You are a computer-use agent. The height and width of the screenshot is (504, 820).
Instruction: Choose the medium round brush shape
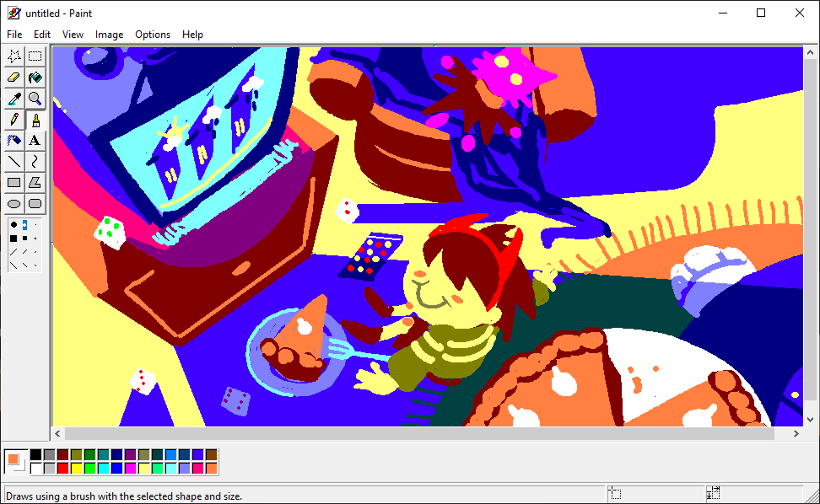coord(24,225)
